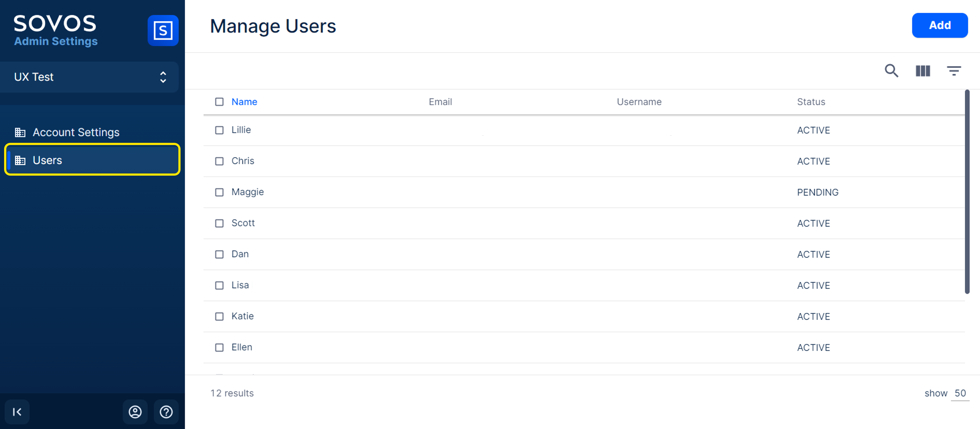Image resolution: width=980 pixels, height=429 pixels.
Task: Toggle the checkbox next to Lillie
Action: [219, 130]
